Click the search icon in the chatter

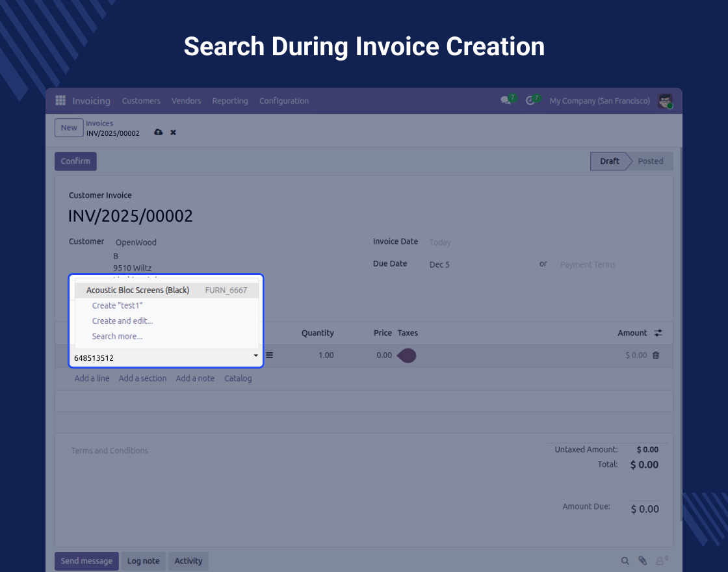625,561
